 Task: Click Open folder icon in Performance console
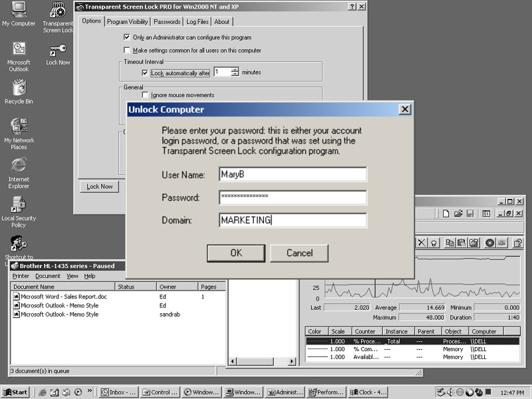(458, 213)
